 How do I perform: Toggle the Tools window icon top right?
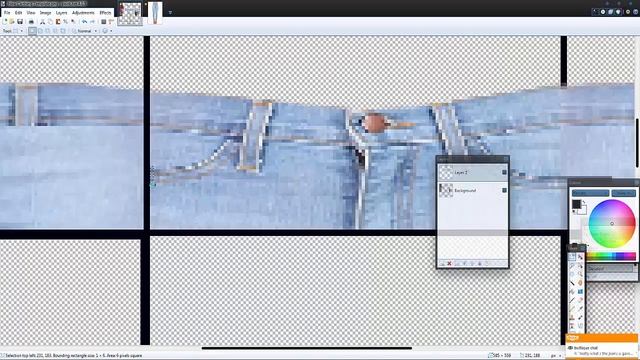[595, 12]
